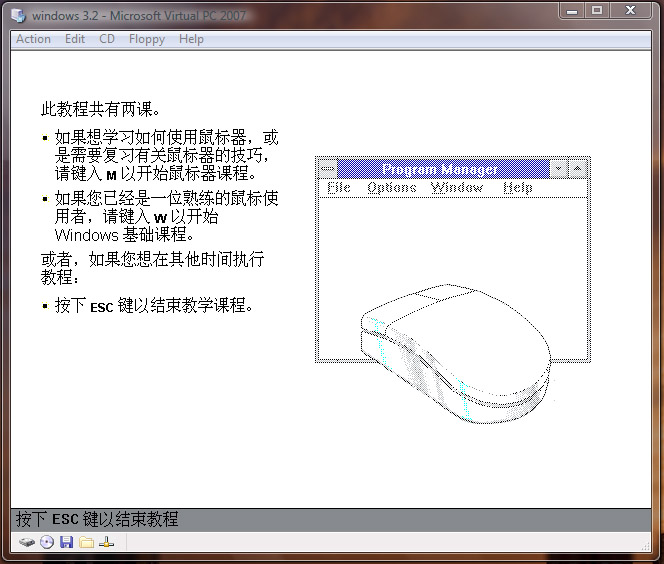Click the bold letter M in the mouse lesson text
Screen dimensions: 664x564
[x=111, y=175]
